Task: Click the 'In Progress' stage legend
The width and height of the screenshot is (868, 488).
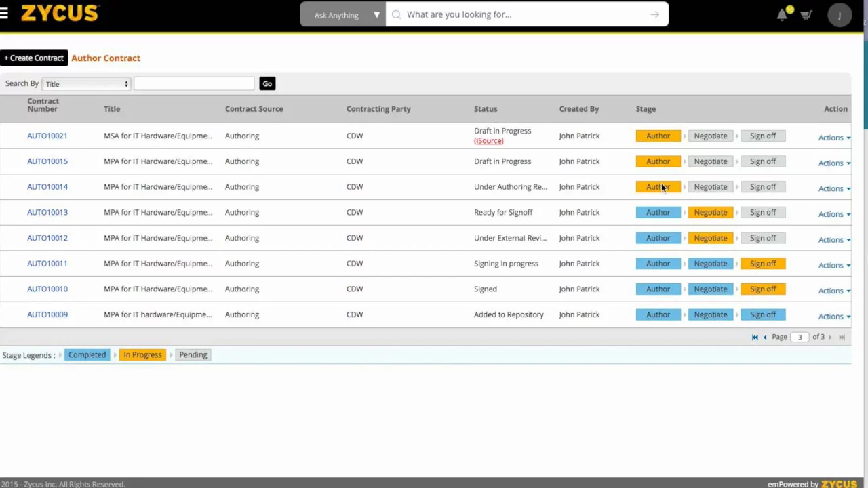Action: point(142,354)
